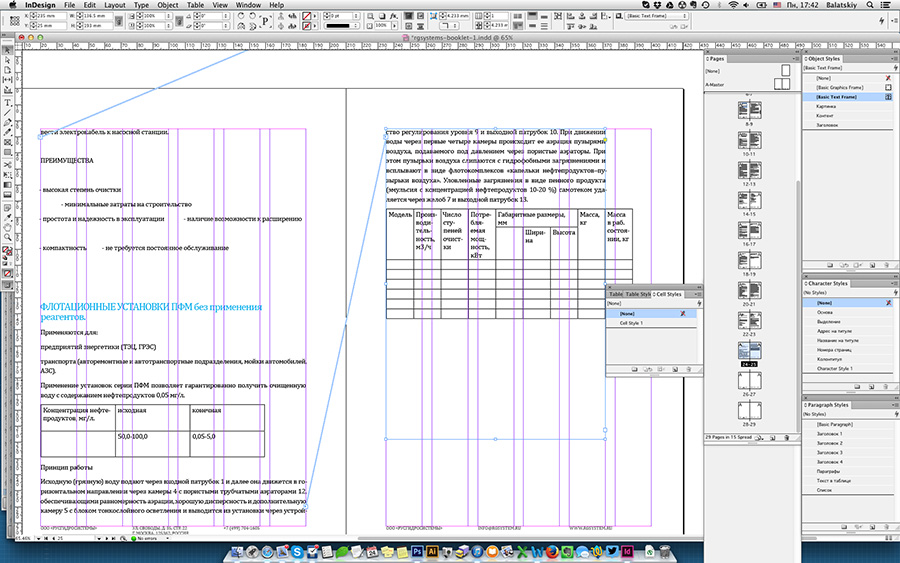
Task: Open the Type menu
Action: click(141, 5)
